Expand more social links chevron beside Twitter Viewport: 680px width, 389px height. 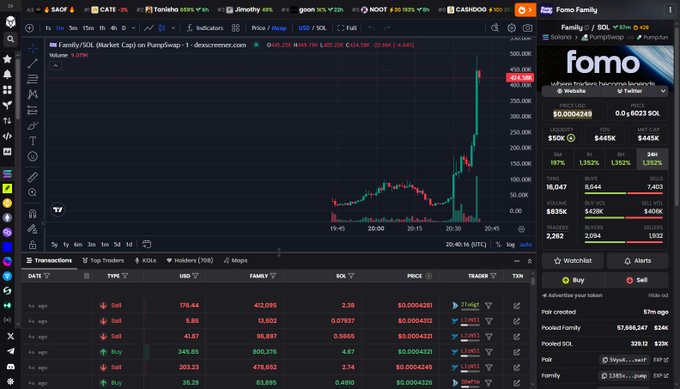point(663,91)
